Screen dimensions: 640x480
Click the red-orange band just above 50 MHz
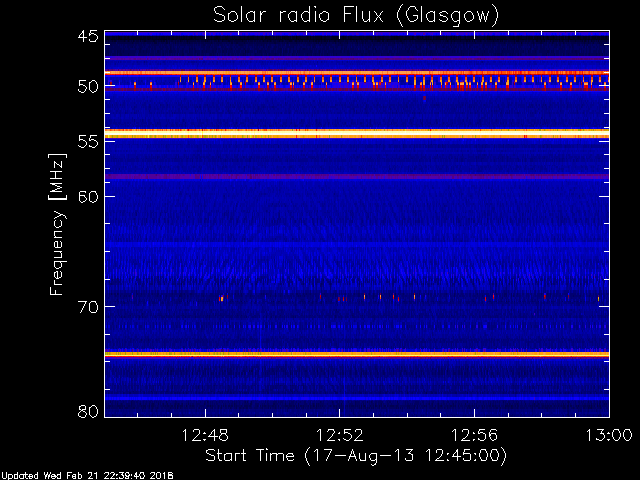(x=357, y=73)
